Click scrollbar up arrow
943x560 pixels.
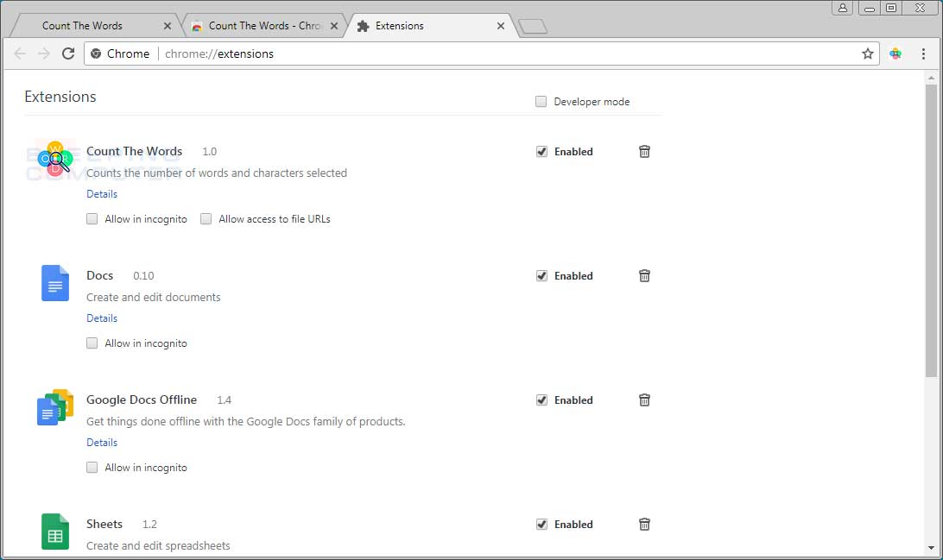tap(931, 78)
